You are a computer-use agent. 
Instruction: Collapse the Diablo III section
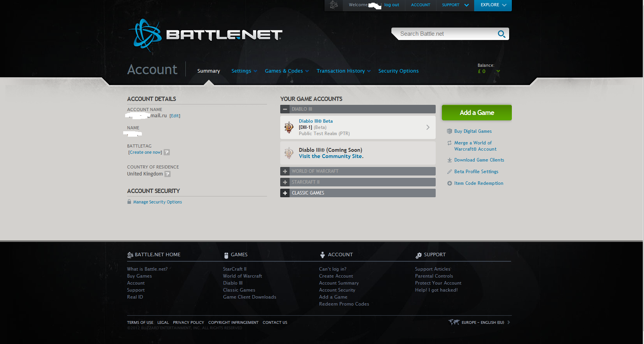285,109
